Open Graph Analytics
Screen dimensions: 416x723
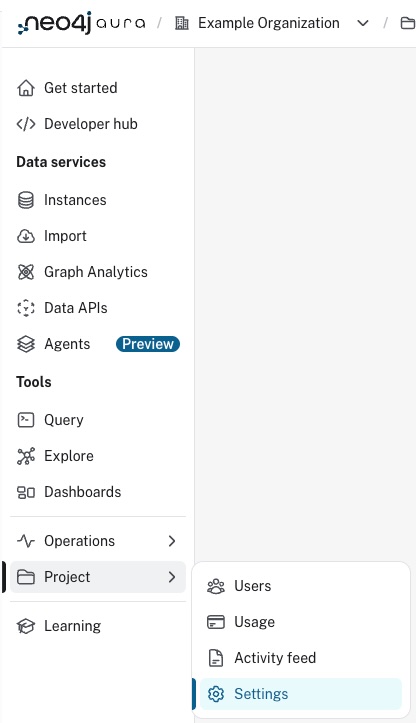point(98,272)
